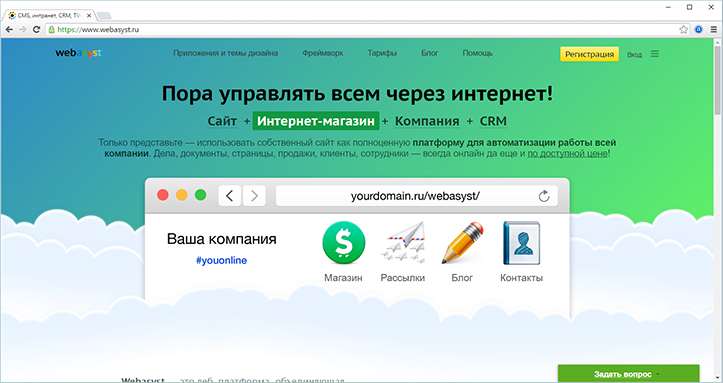Click the yellow dot in mock window
Screen dimensions: 723x383
(x=182, y=195)
